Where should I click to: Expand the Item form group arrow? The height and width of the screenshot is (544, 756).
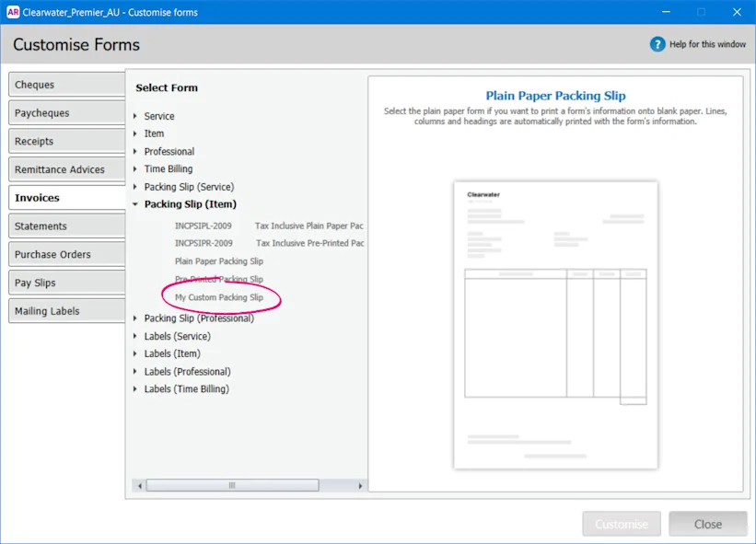(135, 133)
